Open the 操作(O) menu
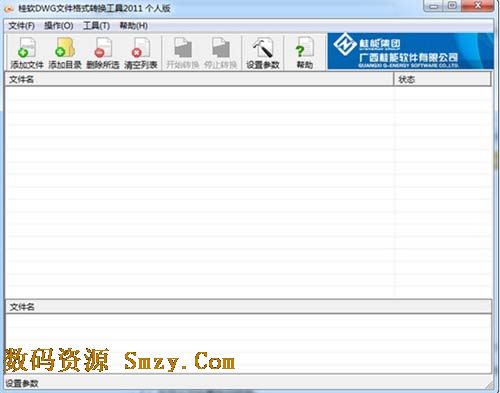Image resolution: width=500 pixels, height=393 pixels. click(59, 26)
